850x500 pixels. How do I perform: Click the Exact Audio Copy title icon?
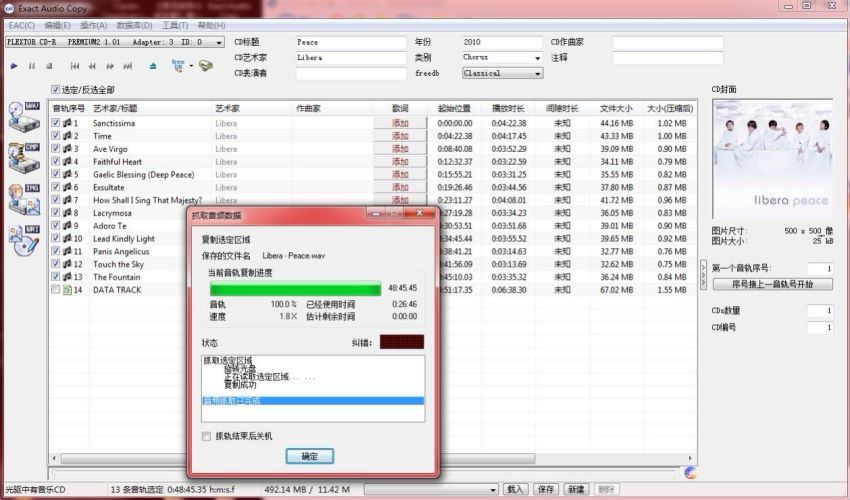click(9, 8)
